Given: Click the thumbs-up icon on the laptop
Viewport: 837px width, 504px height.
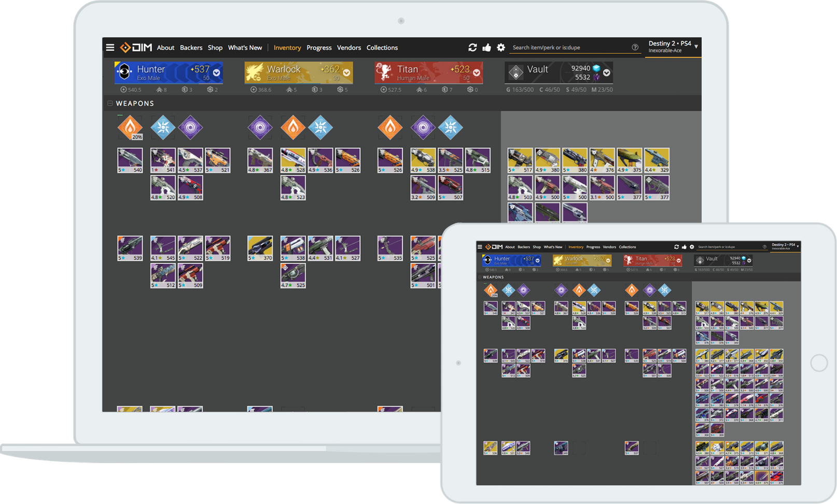Looking at the screenshot, I should pyautogui.click(x=486, y=48).
